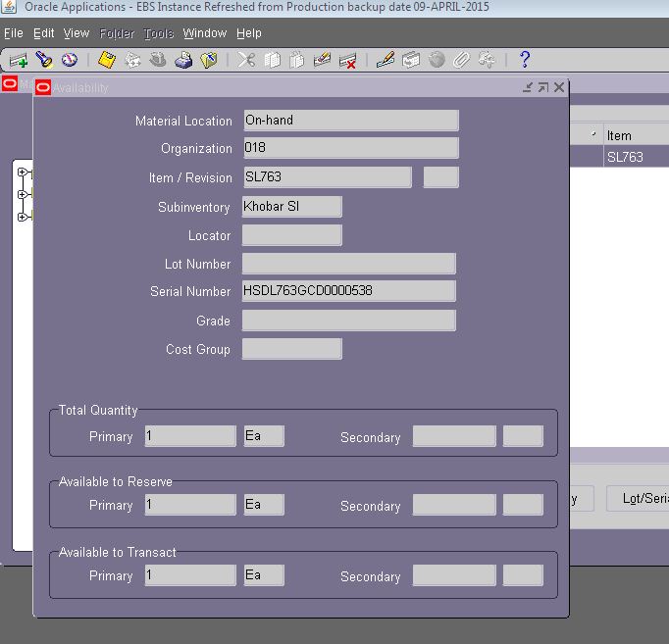Screen dimensions: 669x644
Task: Open the Show Navigator compass icon
Action: [x=69, y=60]
